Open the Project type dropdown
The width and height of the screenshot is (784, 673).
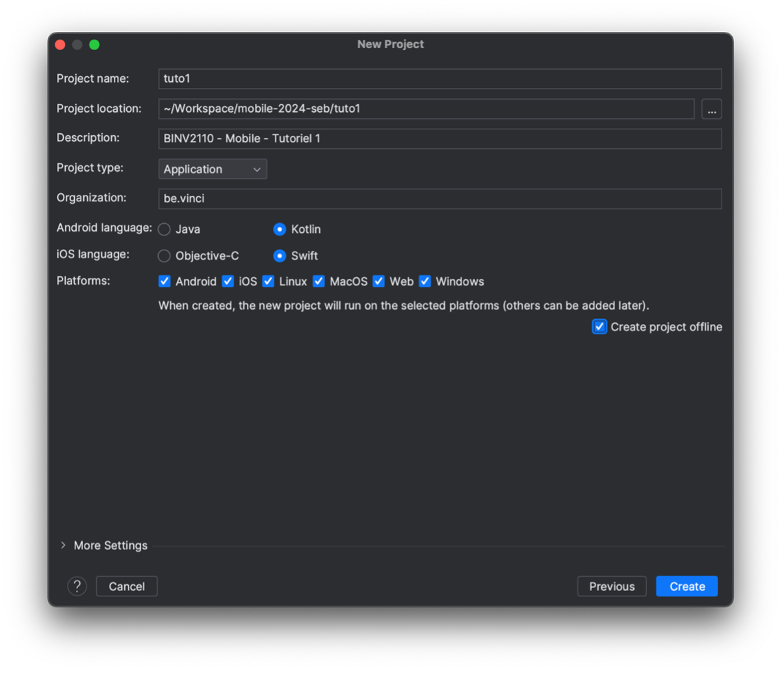click(213, 169)
